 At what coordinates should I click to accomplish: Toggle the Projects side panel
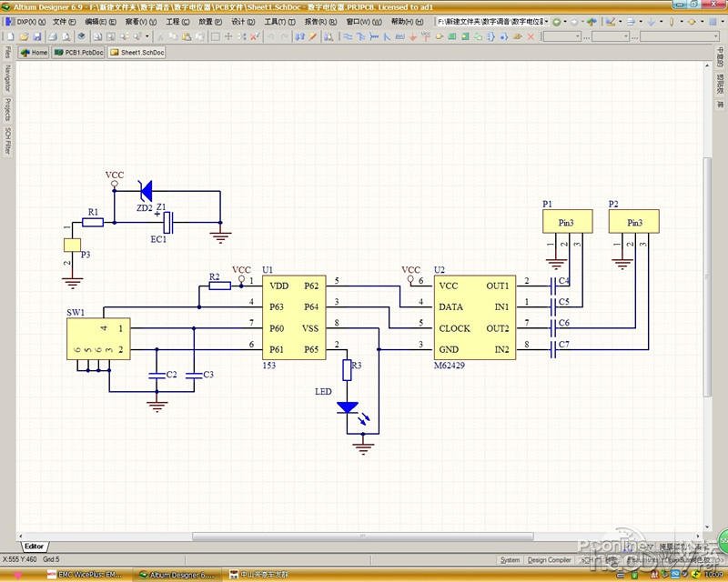point(7,113)
